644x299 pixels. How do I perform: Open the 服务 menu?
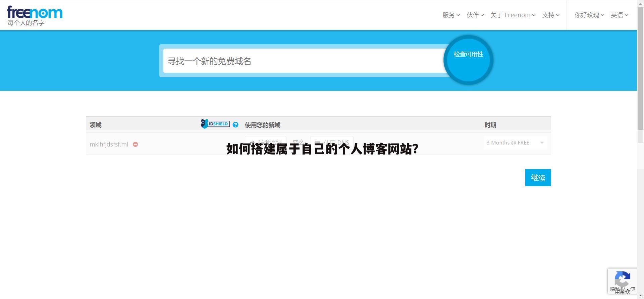(451, 15)
